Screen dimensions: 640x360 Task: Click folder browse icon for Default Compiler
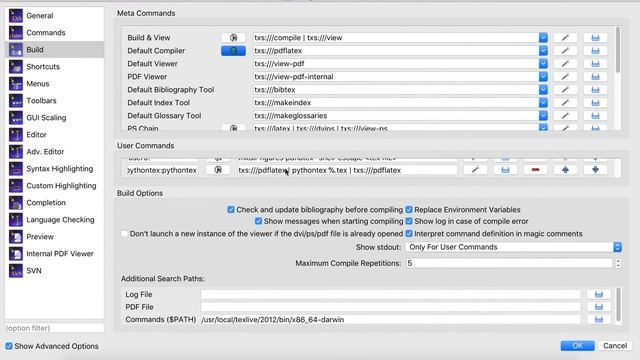pos(596,51)
